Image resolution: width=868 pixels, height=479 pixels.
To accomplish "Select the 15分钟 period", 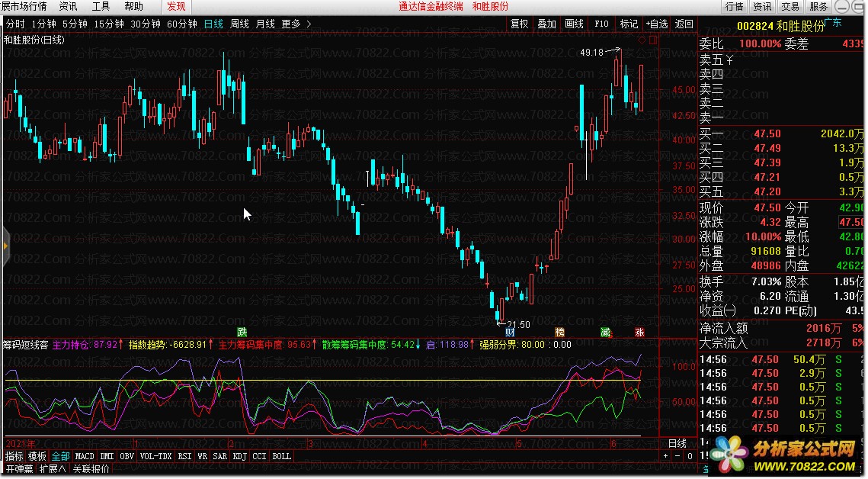I will pyautogui.click(x=108, y=24).
